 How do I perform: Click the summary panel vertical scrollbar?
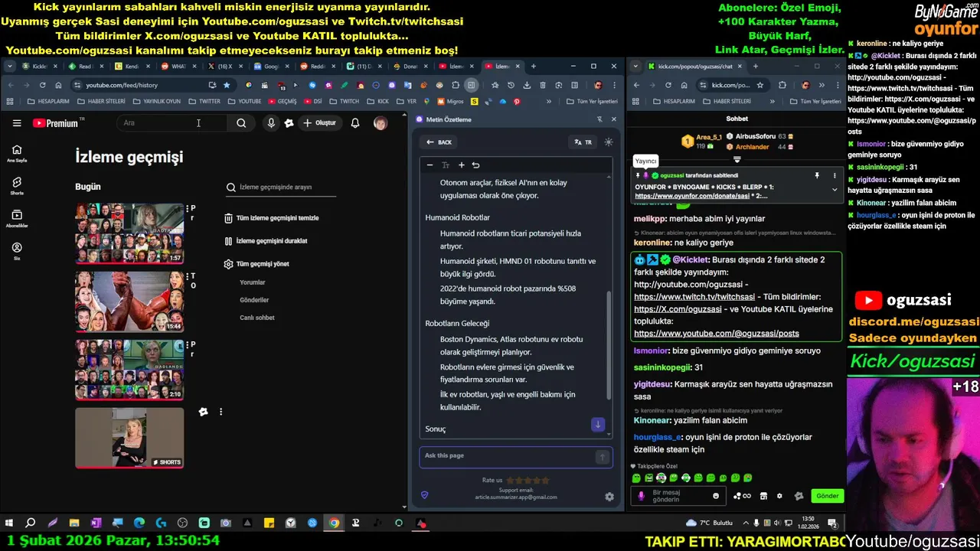coord(609,344)
